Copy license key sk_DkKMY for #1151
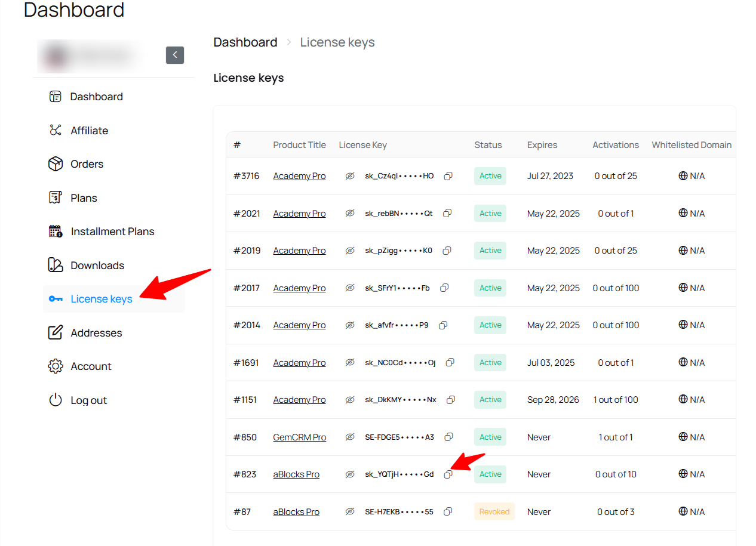Screen dimensions: 756x546 [451, 400]
